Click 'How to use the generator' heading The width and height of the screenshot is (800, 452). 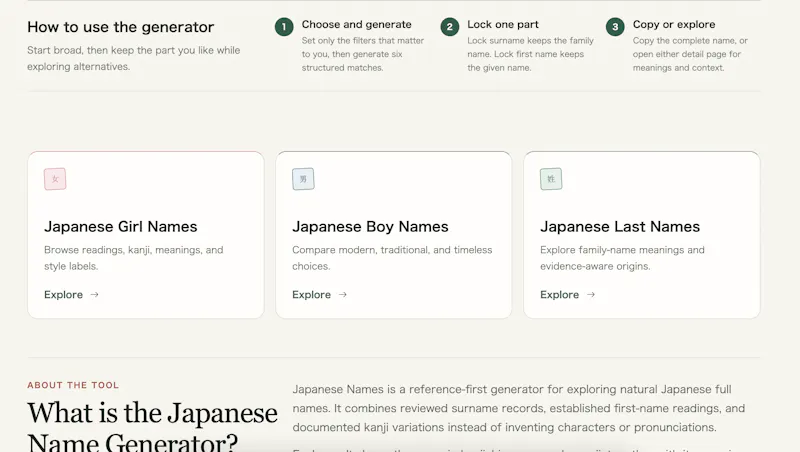(x=120, y=27)
